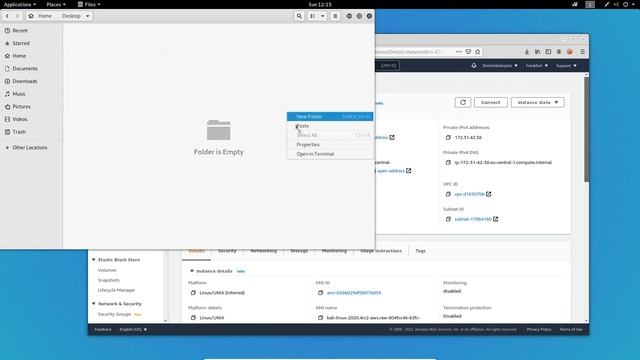Copy the Linux/UNIX (Inferred) platform value
The width and height of the screenshot is (640, 360).
[x=193, y=293]
